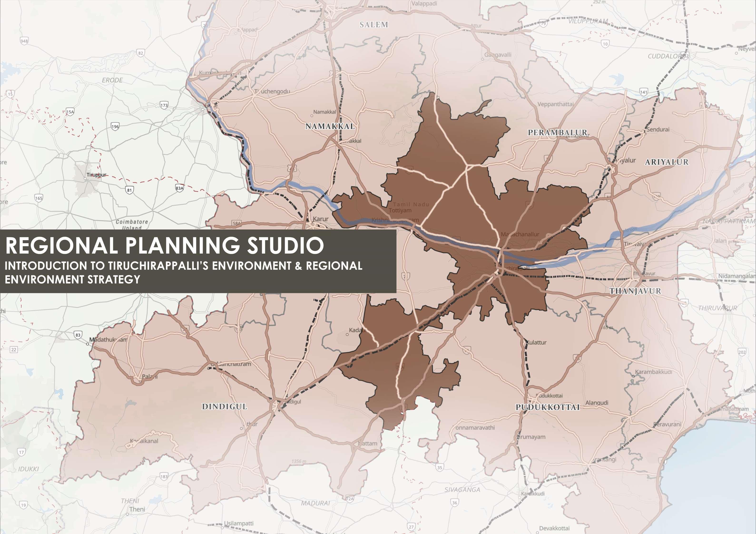Click the route 82 shield marker
Screen dimensions: 756x534
pyautogui.click(x=141, y=53)
